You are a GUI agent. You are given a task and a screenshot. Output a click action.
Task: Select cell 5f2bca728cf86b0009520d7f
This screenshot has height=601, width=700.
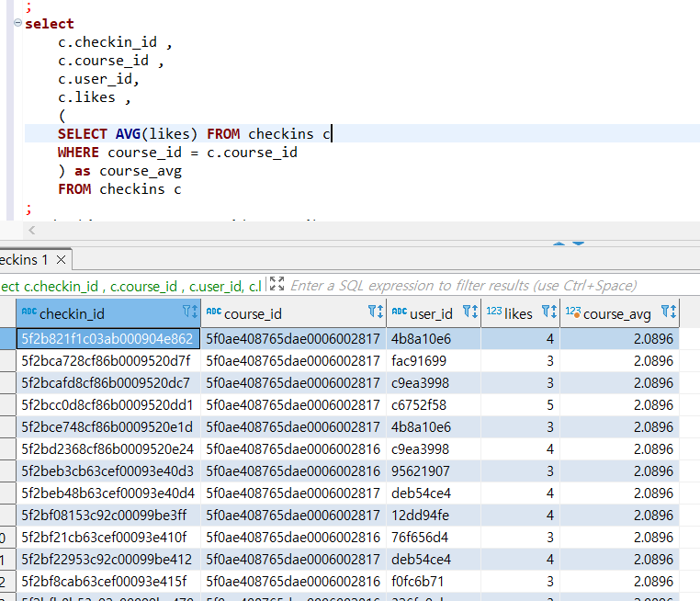[x=108, y=361]
